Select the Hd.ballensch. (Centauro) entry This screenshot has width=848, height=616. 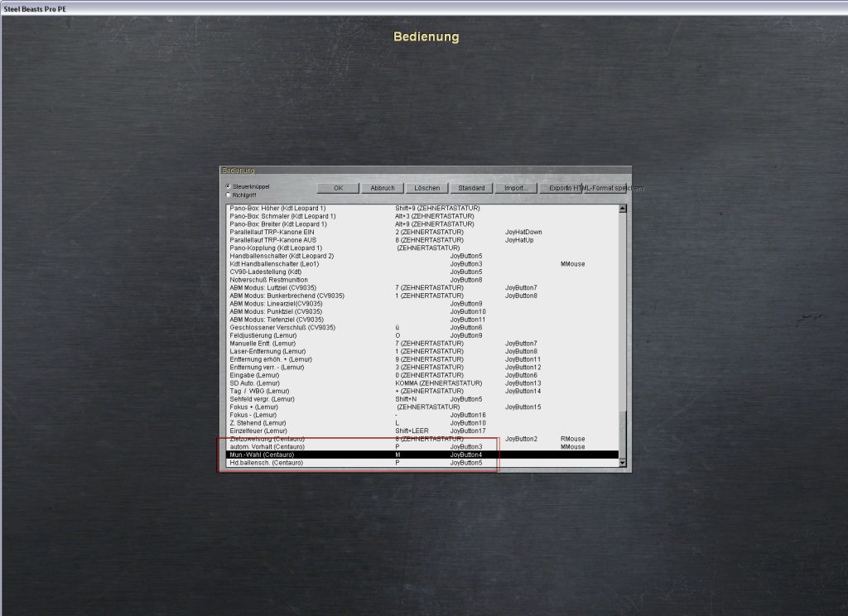[266, 463]
